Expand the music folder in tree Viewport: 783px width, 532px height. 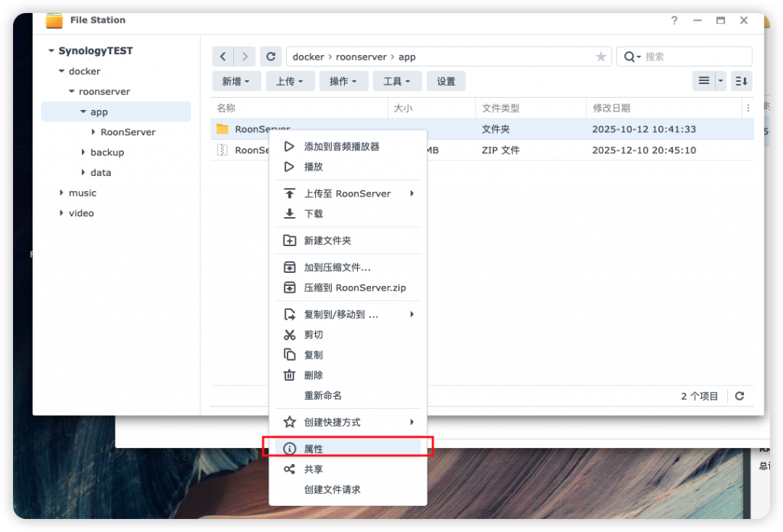62,193
